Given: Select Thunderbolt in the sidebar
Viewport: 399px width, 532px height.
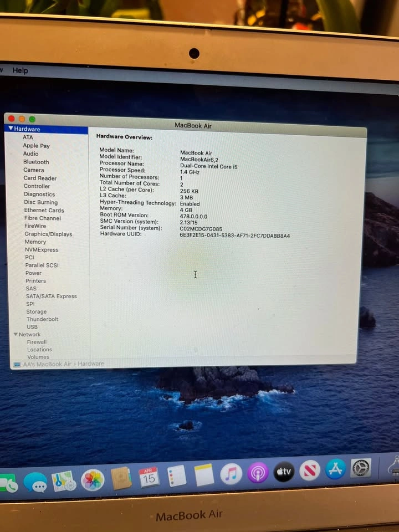Looking at the screenshot, I should point(42,319).
